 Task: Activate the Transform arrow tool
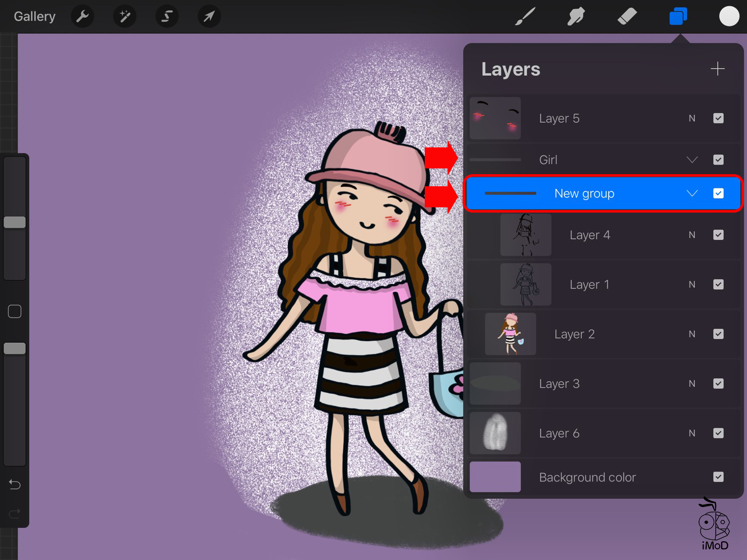209,17
